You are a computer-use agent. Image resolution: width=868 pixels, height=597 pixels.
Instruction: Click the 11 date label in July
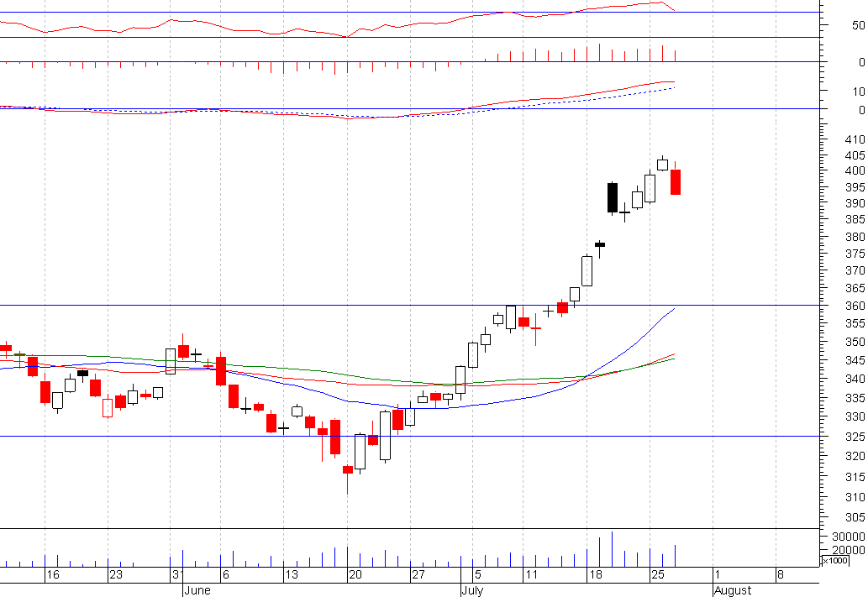coord(531,574)
